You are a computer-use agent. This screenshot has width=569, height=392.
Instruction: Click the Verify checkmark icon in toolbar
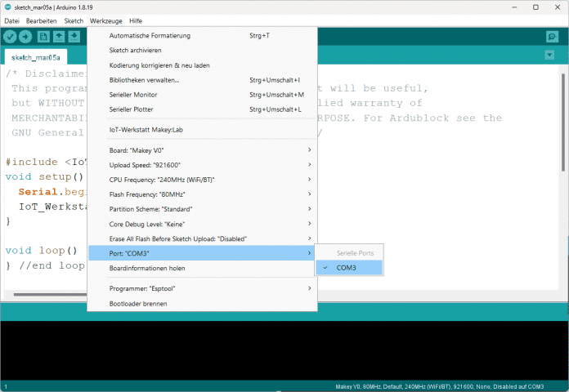click(10, 37)
